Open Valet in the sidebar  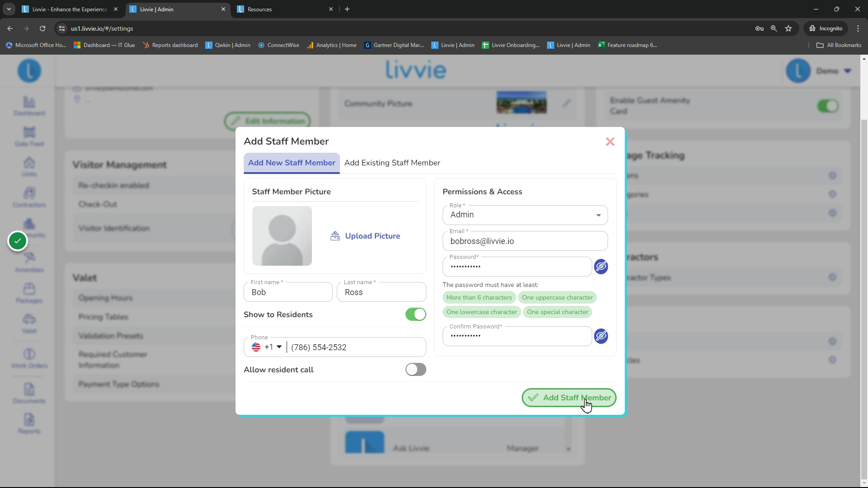click(x=29, y=324)
